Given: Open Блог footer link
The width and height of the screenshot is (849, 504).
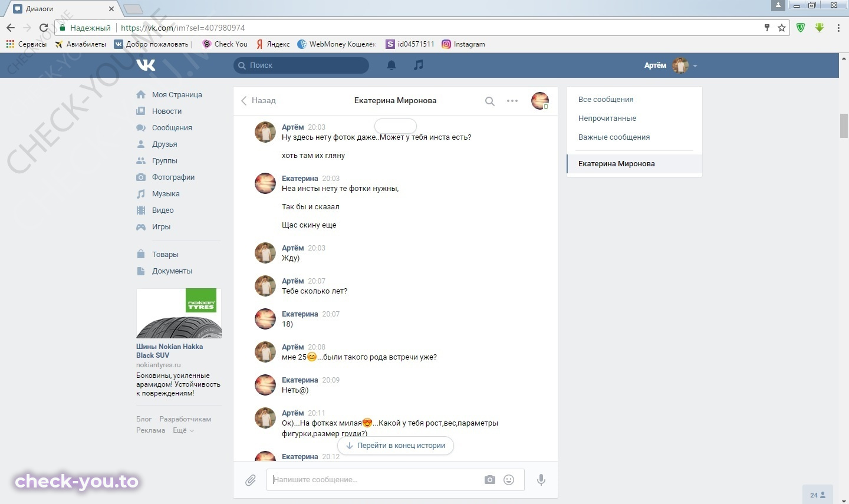Looking at the screenshot, I should tap(144, 419).
